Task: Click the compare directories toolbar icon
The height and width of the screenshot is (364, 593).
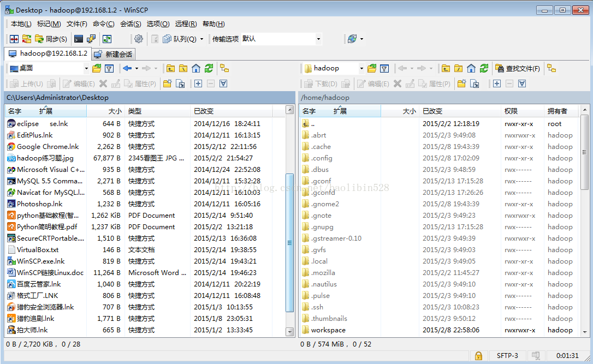Action: (x=14, y=39)
